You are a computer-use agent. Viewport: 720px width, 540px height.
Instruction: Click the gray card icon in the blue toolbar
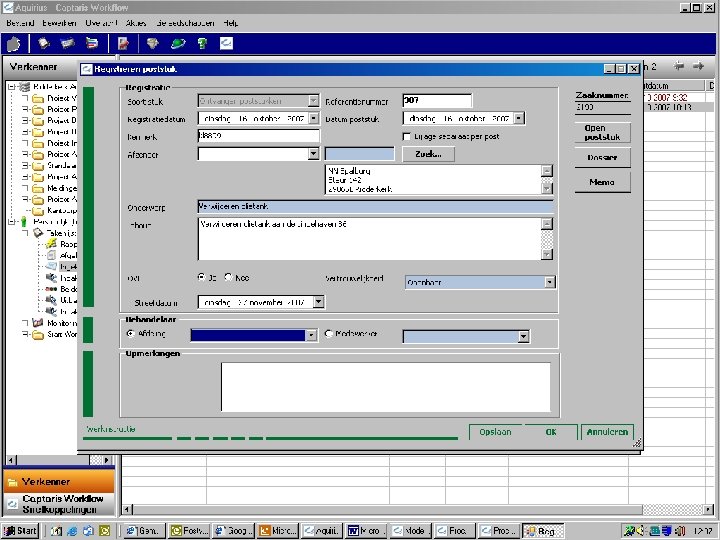click(x=68, y=44)
